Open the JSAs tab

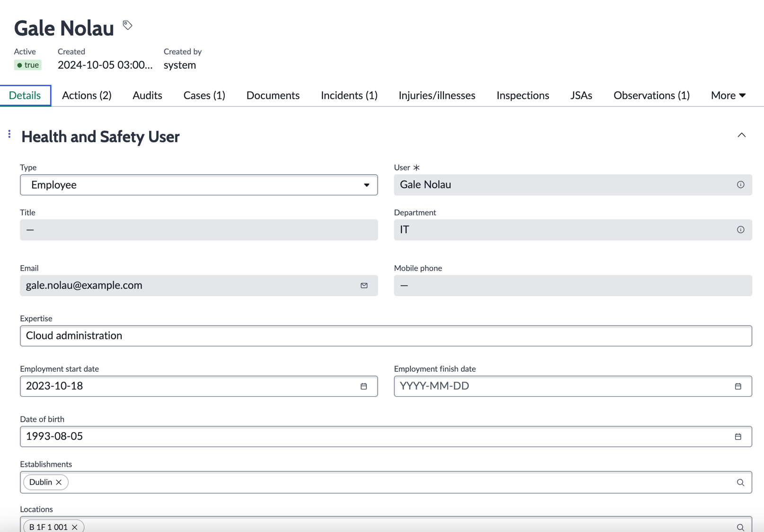(x=581, y=95)
